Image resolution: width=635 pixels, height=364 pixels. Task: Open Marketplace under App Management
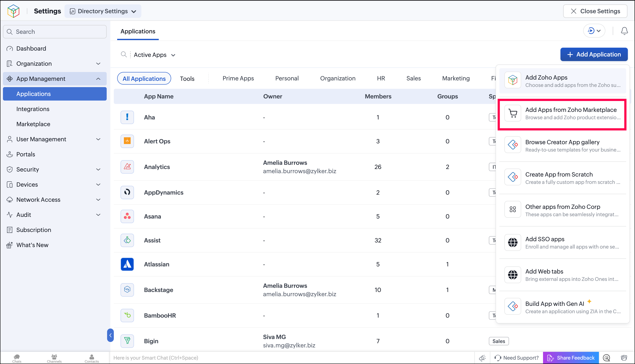(x=55, y=124)
